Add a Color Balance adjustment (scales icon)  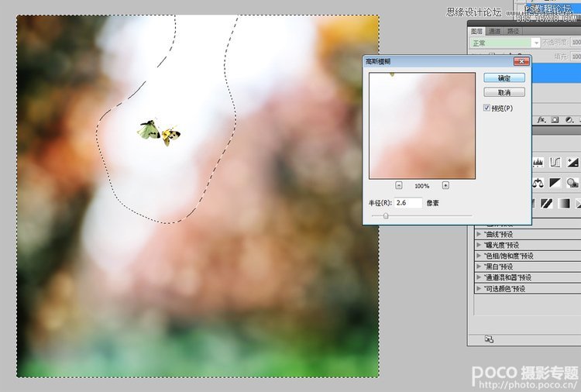pyautogui.click(x=538, y=183)
